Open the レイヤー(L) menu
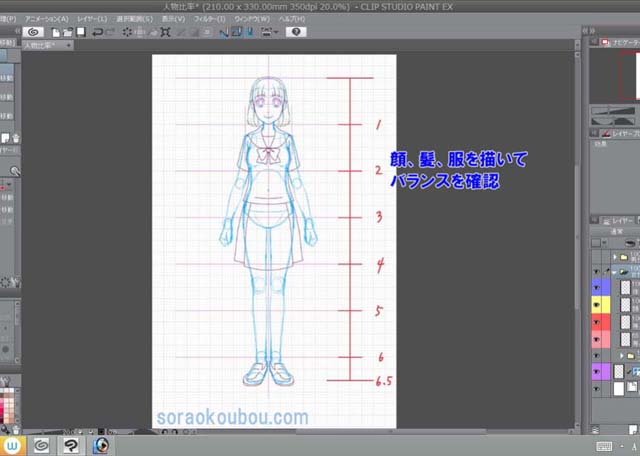Image resolution: width=640 pixels, height=456 pixels. [92, 19]
